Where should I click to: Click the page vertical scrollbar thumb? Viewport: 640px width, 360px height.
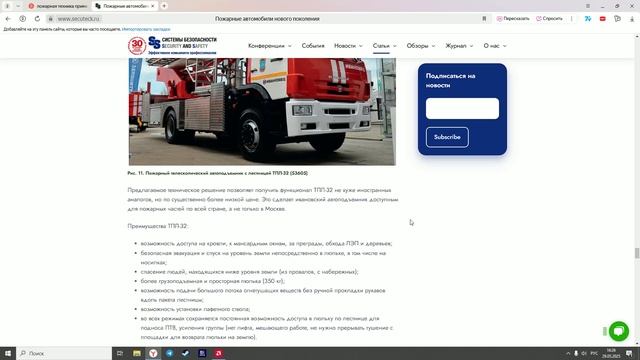click(x=637, y=253)
